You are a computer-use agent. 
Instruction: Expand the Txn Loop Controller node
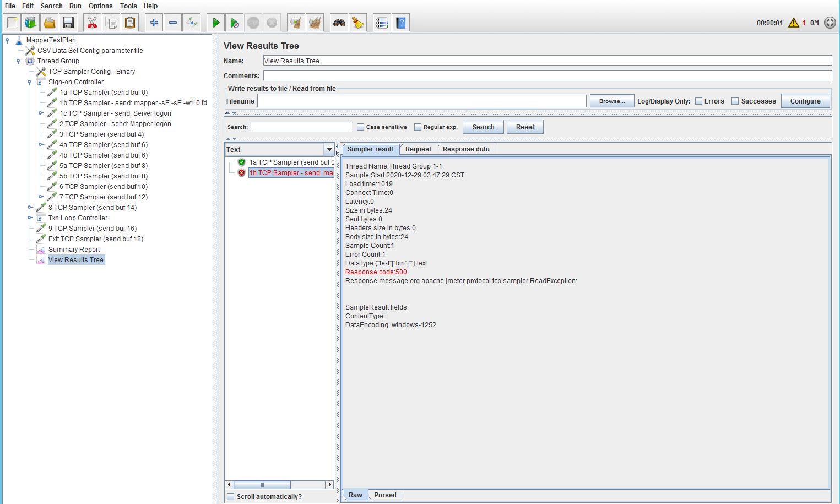pyautogui.click(x=30, y=218)
